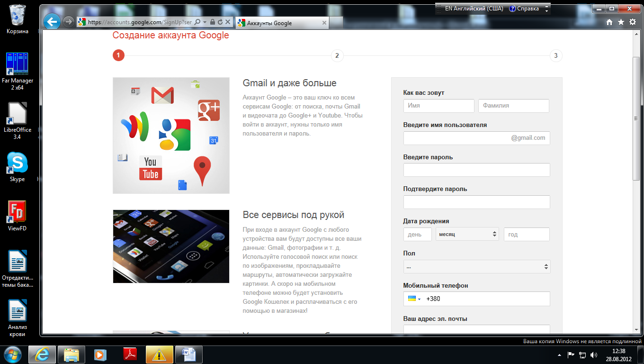Click the page vertical scrollbar thumb
Viewport: 644px width, 364px height.
pyautogui.click(x=636, y=118)
